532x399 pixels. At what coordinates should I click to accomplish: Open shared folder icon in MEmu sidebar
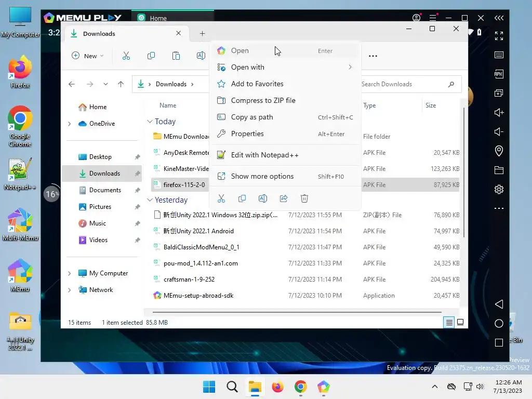pos(499,170)
